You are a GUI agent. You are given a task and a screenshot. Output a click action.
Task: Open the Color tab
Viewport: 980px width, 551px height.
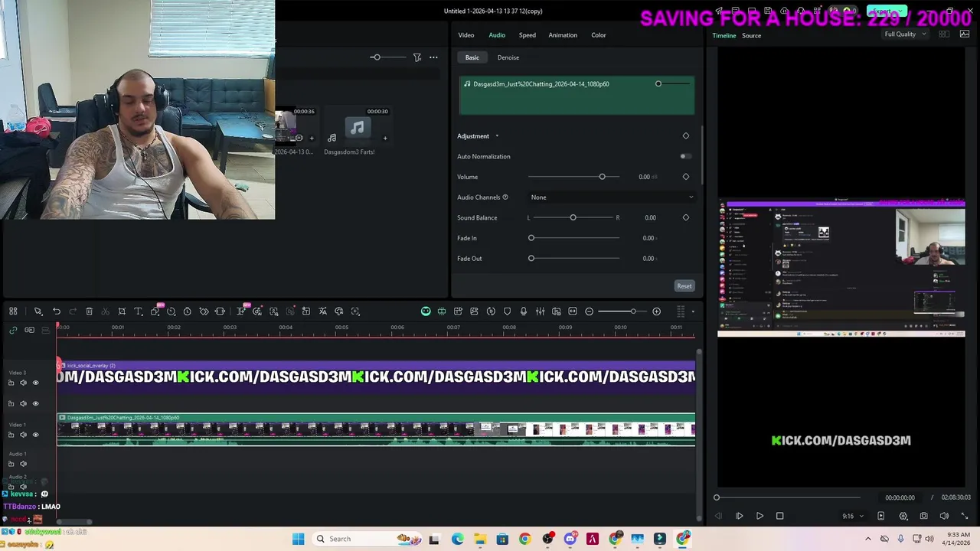pos(599,35)
